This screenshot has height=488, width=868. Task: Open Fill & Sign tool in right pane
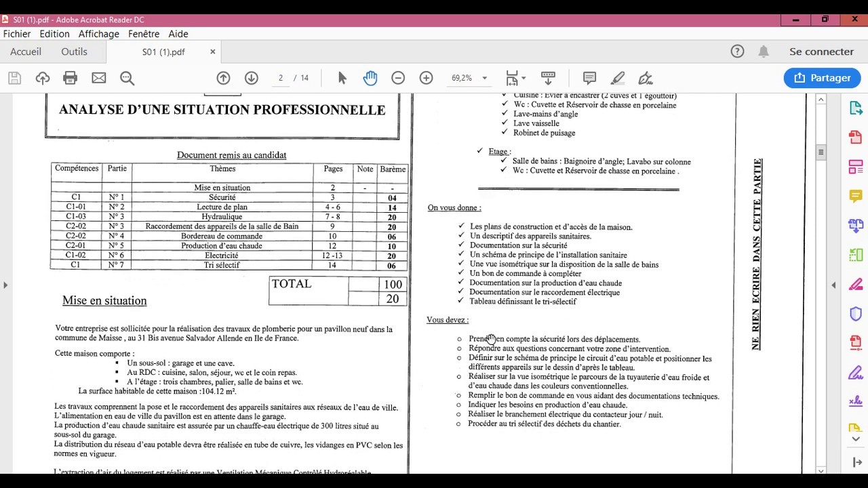[x=855, y=372]
